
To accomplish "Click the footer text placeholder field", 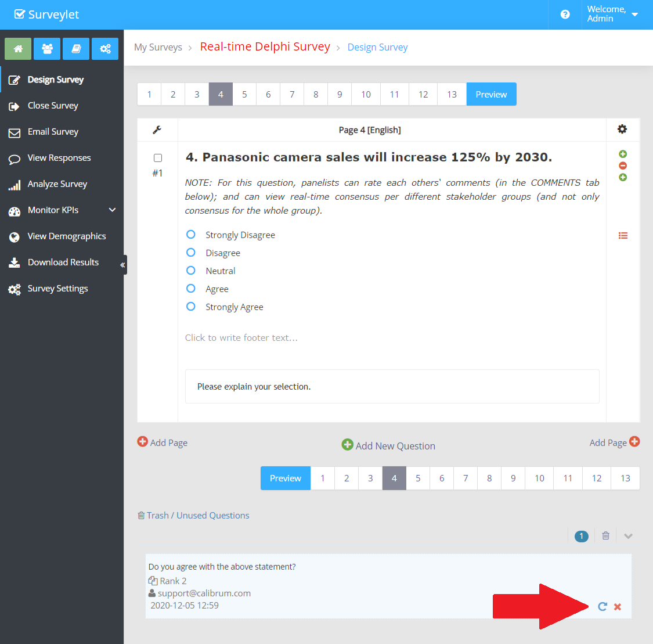I will tap(241, 338).
